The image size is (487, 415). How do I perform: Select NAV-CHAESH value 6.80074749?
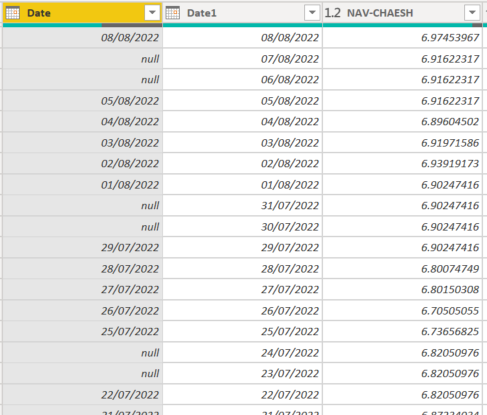tap(402, 269)
